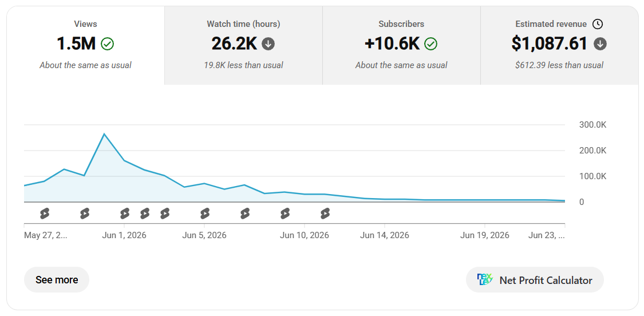Click the green checkmark next to +10.6K
The width and height of the screenshot is (644, 316).
click(x=431, y=44)
